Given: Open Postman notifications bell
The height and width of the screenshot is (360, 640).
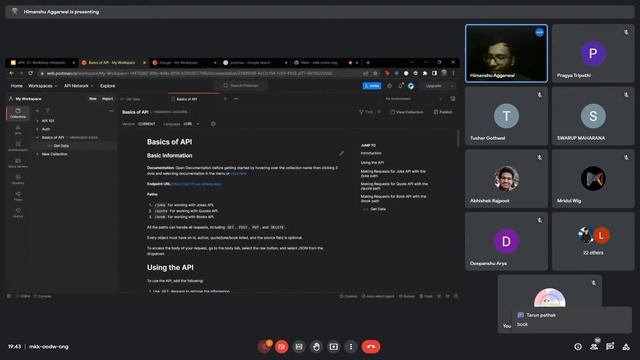Looking at the screenshot, I should click(400, 86).
